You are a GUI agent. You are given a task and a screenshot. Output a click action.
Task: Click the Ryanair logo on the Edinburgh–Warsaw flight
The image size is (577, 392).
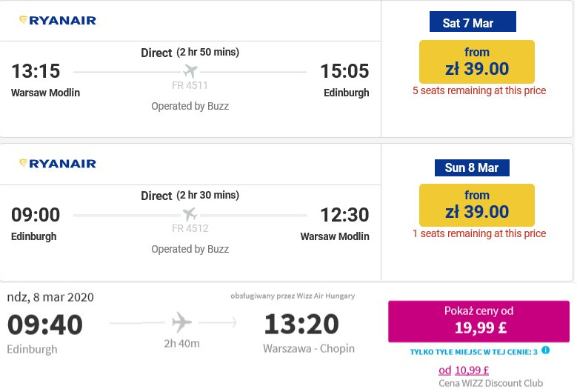click(x=58, y=164)
